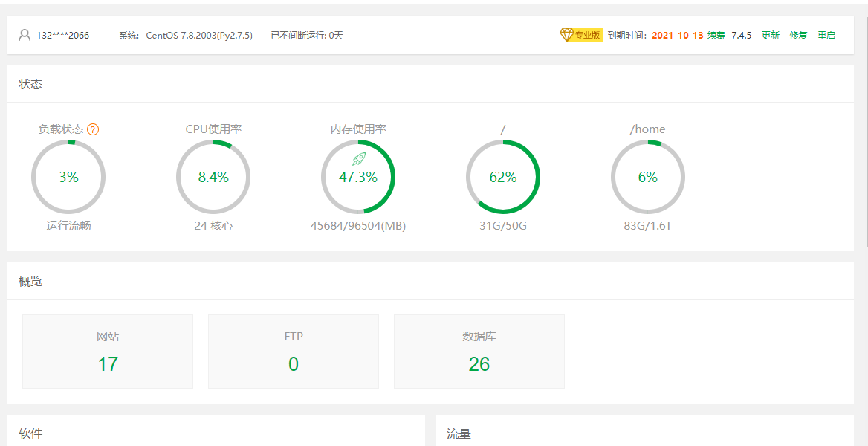Click the 2021-10-13 expiration date
The height and width of the screenshot is (446, 868).
677,35
